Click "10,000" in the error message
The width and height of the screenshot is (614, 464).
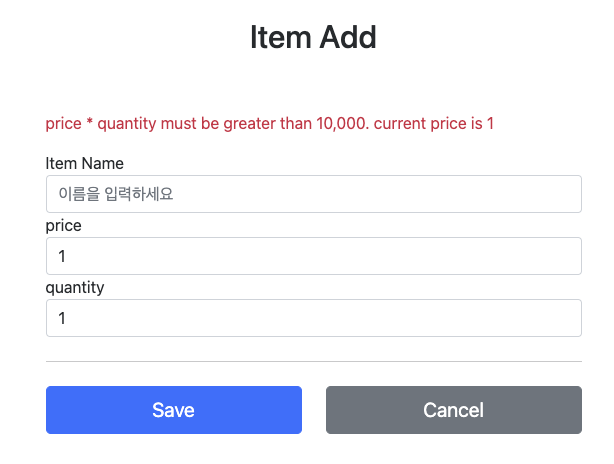[341, 124]
